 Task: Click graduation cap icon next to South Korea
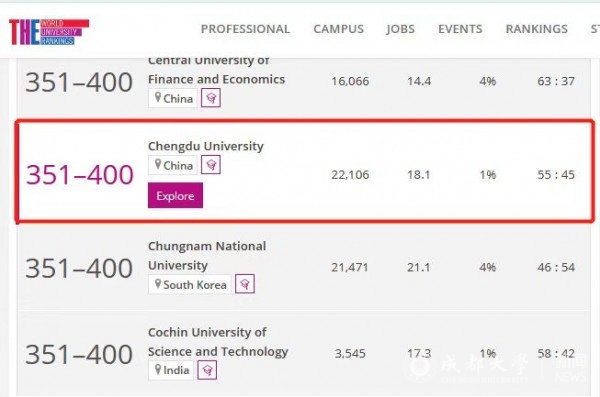pyautogui.click(x=245, y=284)
